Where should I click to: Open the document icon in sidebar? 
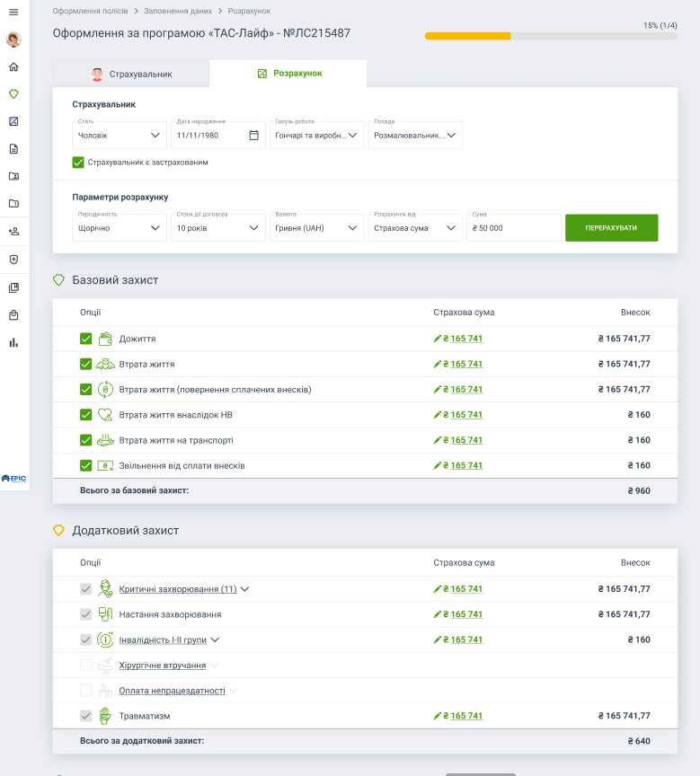click(13, 149)
